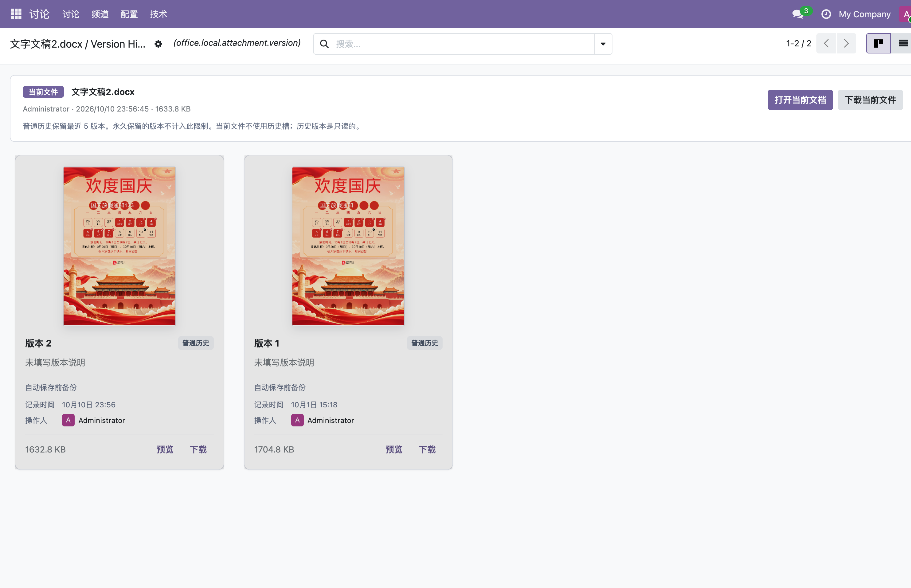
Task: Open the activities clock icon
Action: click(826, 14)
